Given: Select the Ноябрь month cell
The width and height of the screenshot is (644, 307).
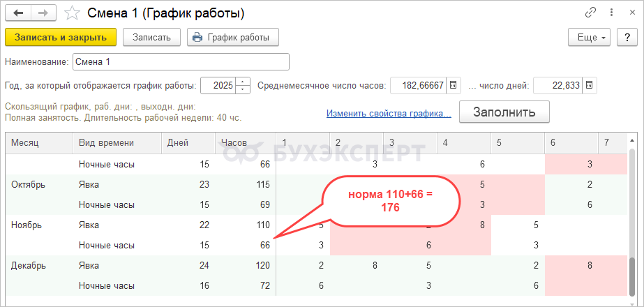Looking at the screenshot, I should click(40, 225).
